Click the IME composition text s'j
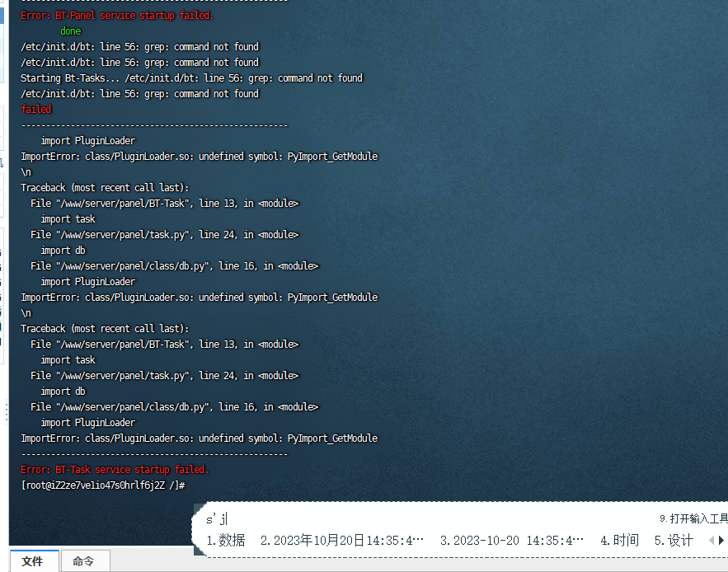The width and height of the screenshot is (728, 572). pyautogui.click(x=216, y=518)
